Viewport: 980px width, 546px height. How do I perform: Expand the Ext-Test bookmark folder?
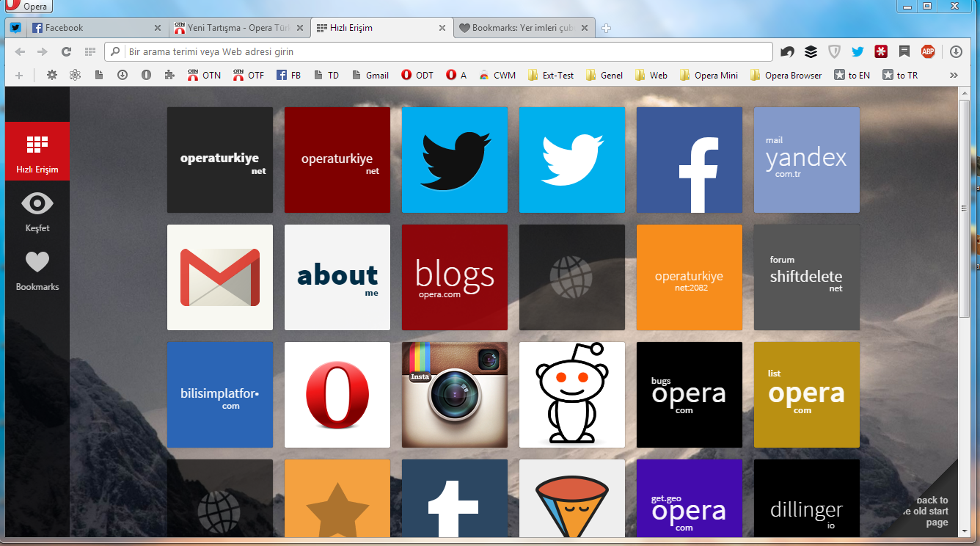tap(551, 75)
